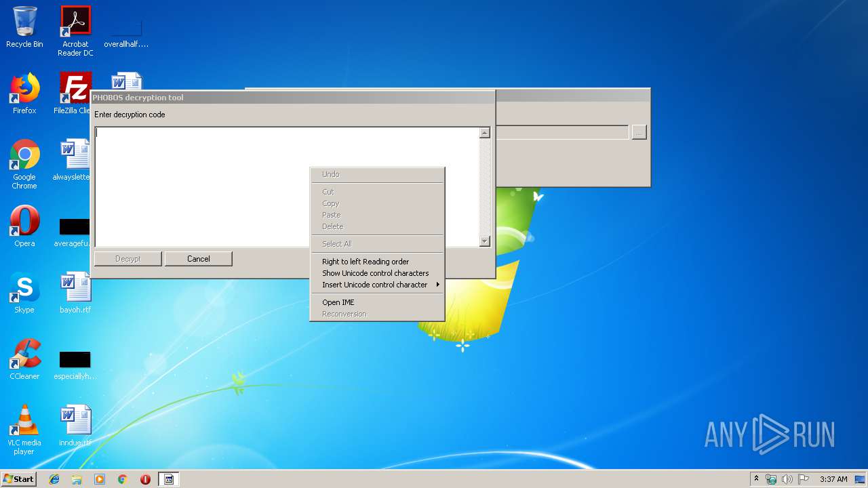Open the Start menu

tap(19, 479)
